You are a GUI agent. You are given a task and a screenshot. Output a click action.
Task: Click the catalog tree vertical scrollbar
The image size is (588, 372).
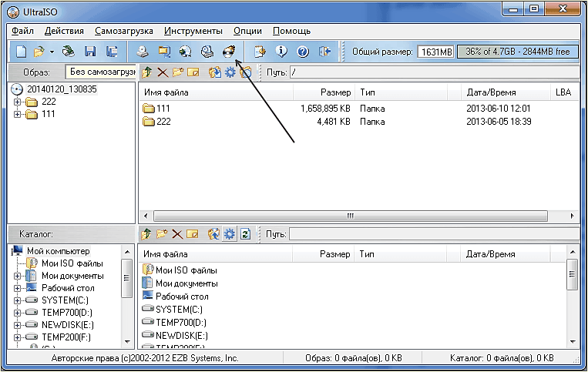point(126,278)
